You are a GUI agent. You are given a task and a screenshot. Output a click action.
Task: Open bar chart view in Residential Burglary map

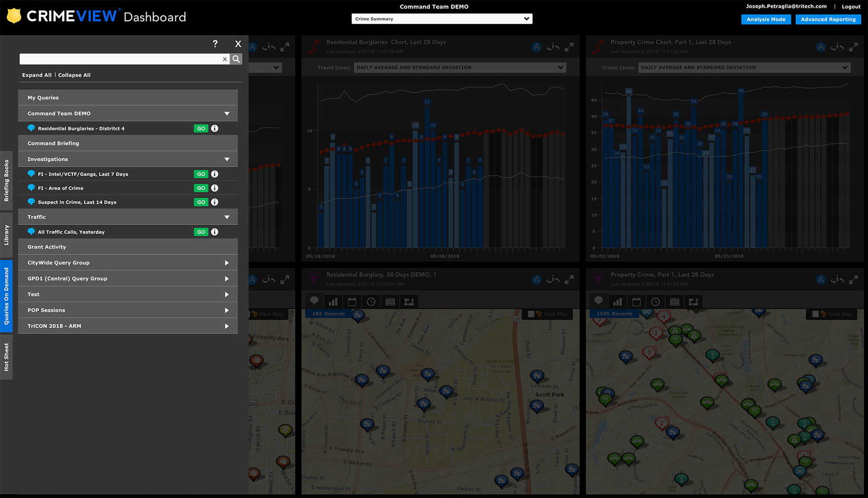click(333, 302)
